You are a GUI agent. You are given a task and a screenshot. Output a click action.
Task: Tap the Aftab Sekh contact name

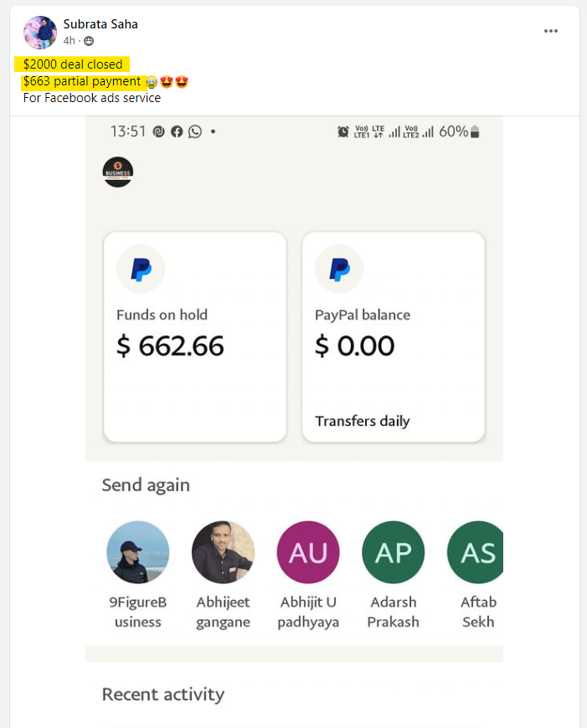(478, 612)
